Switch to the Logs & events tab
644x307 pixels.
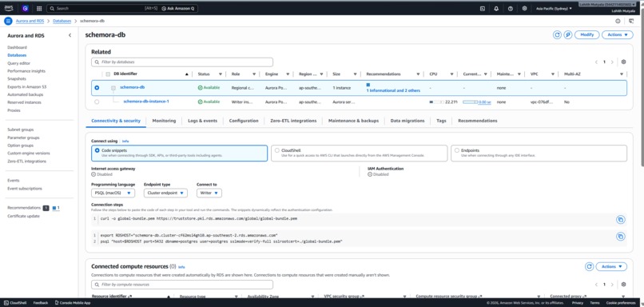(x=202, y=121)
